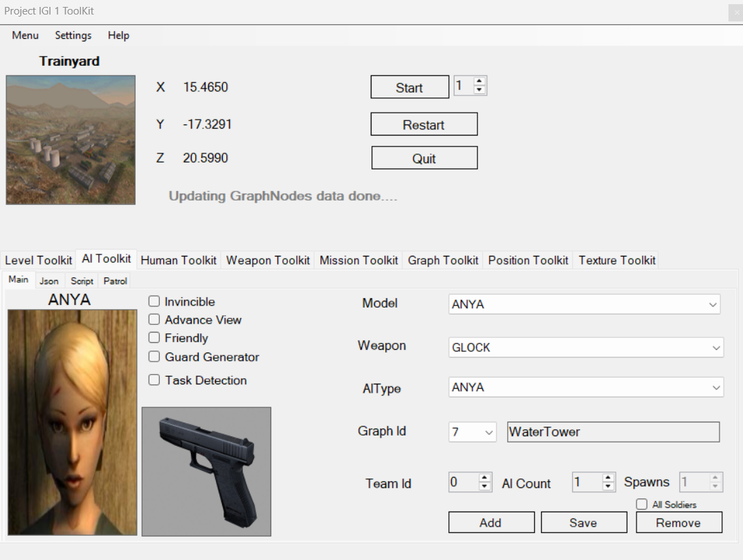Open the Help menu
This screenshot has height=560, width=743.
coord(118,35)
